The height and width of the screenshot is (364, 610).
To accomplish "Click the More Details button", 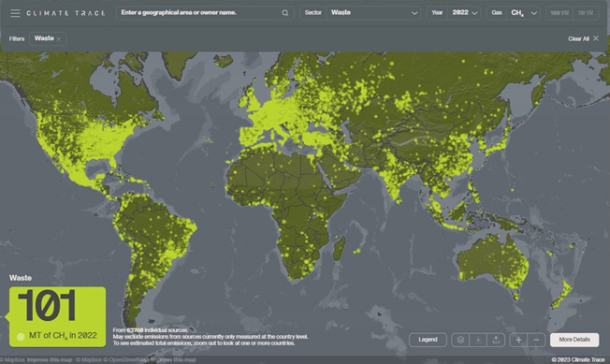I will [x=574, y=340].
